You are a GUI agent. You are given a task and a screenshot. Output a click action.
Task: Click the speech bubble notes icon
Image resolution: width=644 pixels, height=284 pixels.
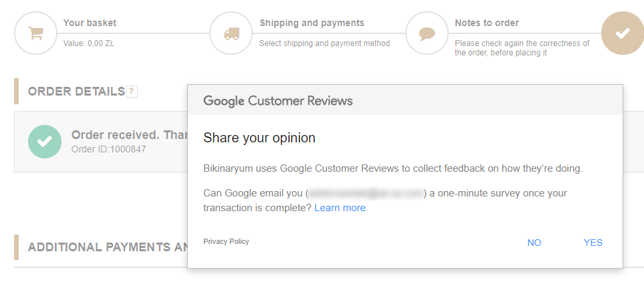click(427, 33)
